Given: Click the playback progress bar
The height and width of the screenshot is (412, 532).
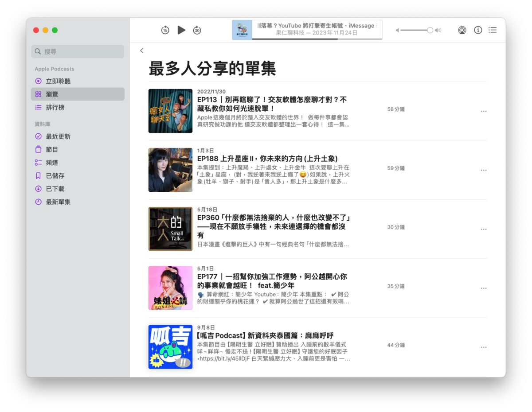Looking at the screenshot, I should (x=317, y=39).
